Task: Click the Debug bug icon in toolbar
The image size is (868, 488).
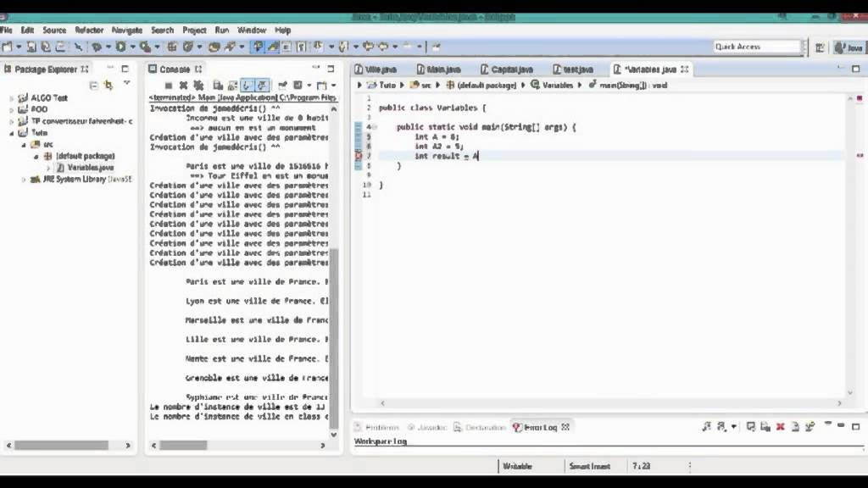Action: click(x=97, y=47)
